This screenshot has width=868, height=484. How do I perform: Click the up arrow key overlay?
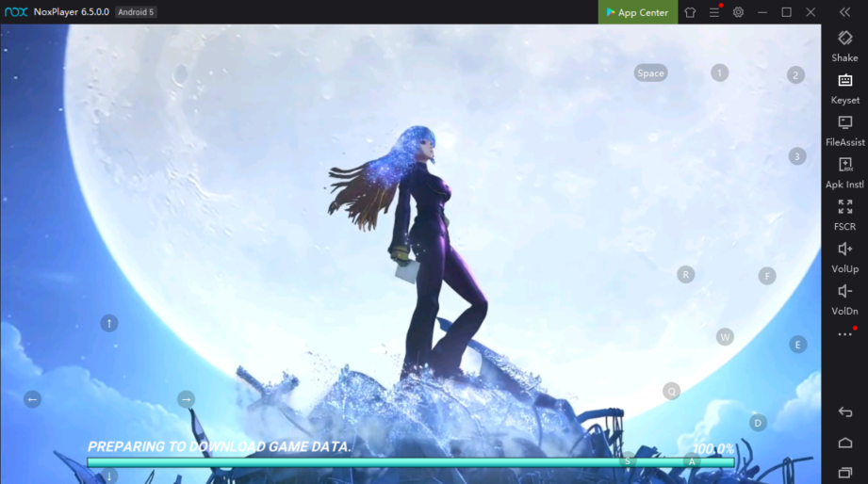109,323
